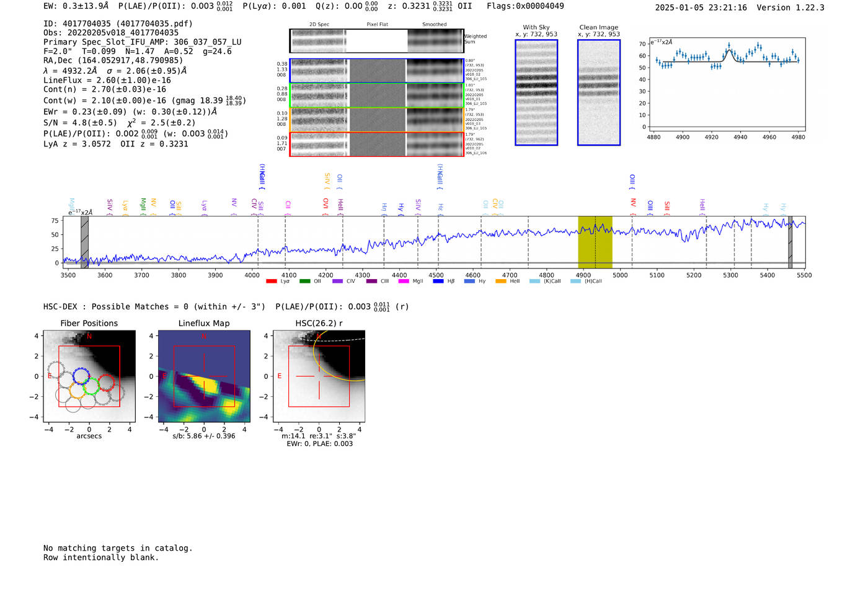Click the Weighted Sum label
Screen dimensions: 868x591
476,39
